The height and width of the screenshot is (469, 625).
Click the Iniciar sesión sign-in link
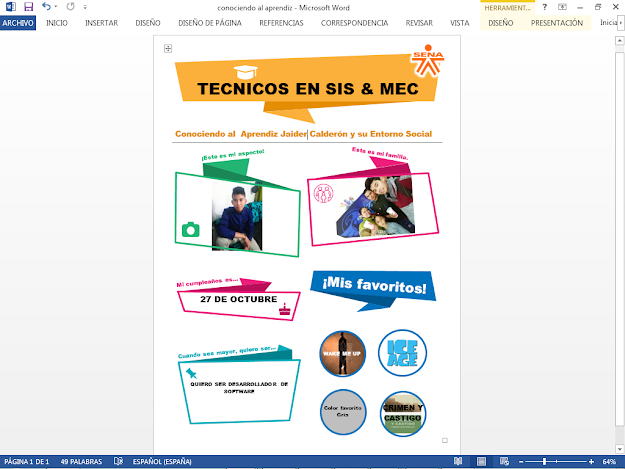pos(608,23)
